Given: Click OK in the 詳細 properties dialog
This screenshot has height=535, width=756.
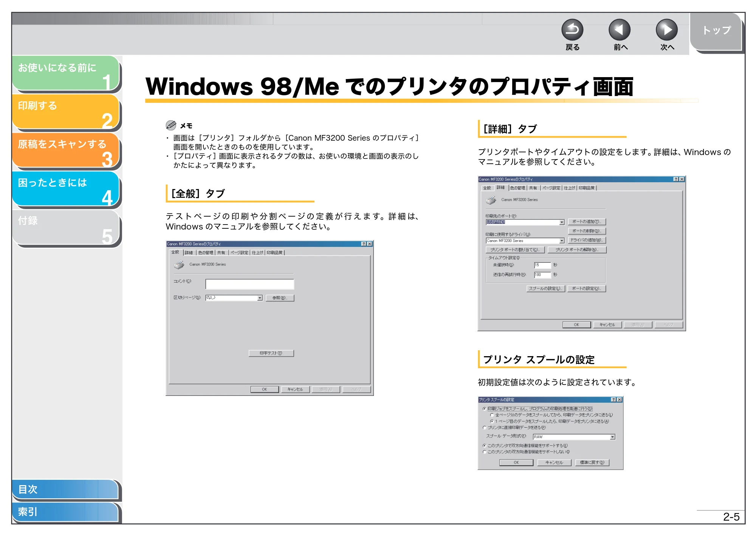Looking at the screenshot, I should 576,325.
